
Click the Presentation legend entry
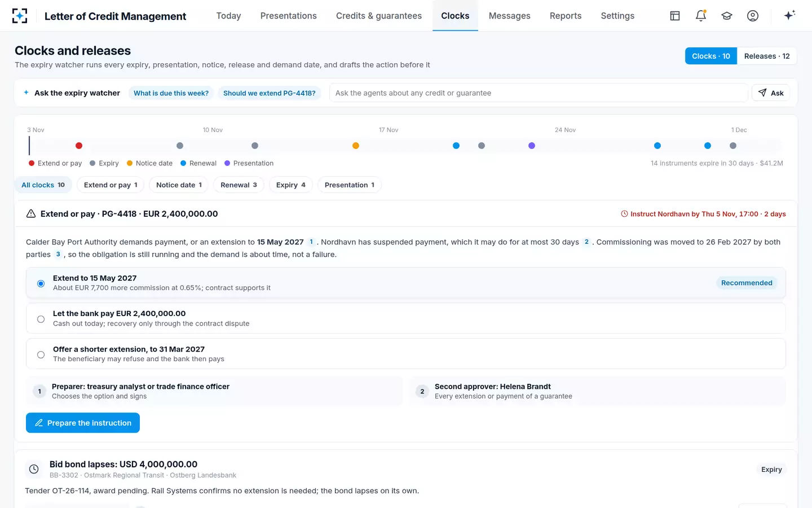pos(249,163)
